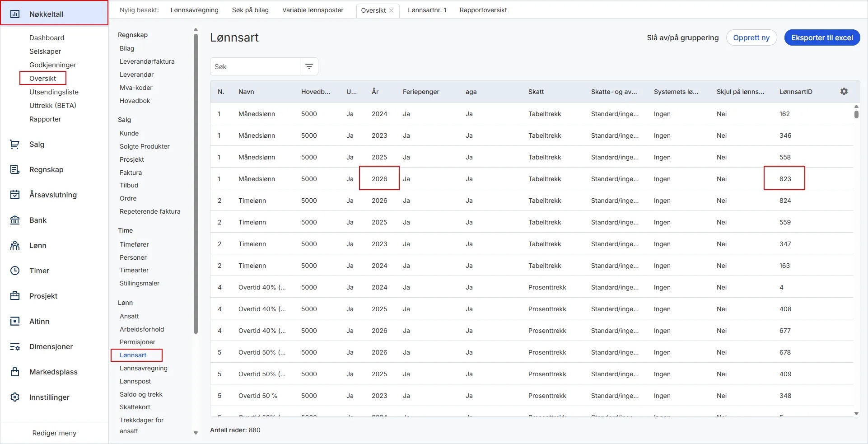868x444 pixels.
Task: Open table column settings gear
Action: [x=844, y=92]
